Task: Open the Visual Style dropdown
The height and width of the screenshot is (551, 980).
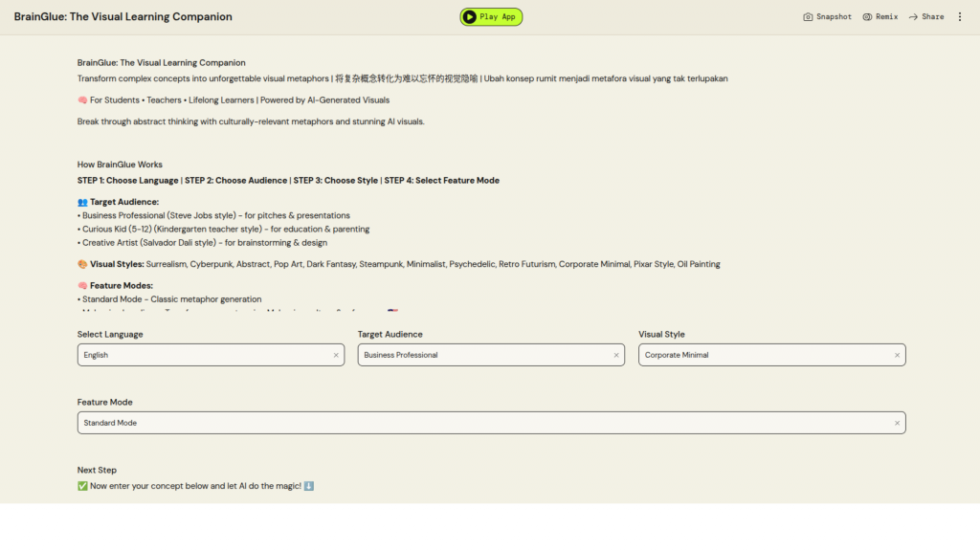Action: point(764,355)
